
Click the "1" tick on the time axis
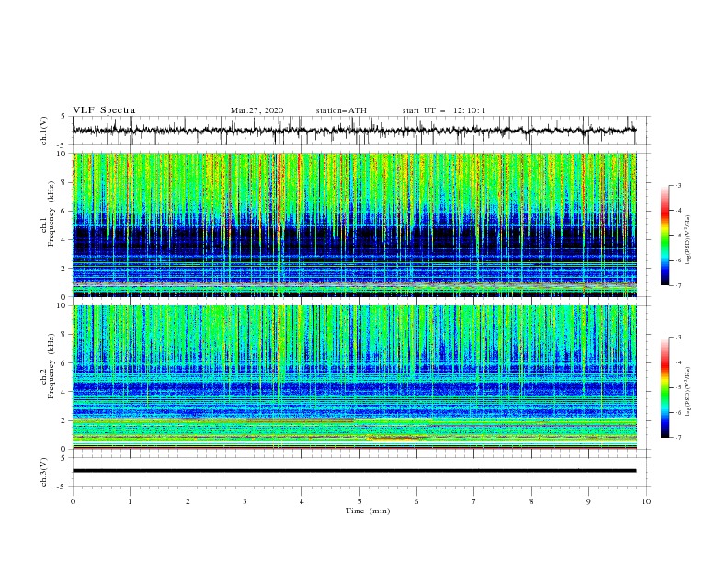(130, 501)
